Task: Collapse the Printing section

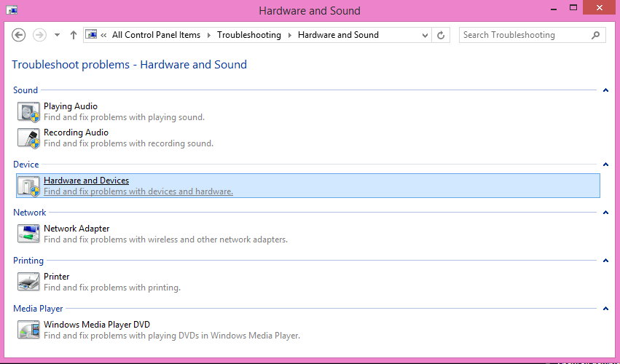Action: [605, 261]
